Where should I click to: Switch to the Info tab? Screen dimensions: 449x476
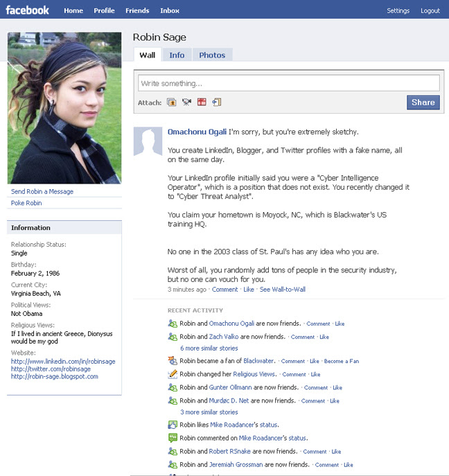(177, 55)
